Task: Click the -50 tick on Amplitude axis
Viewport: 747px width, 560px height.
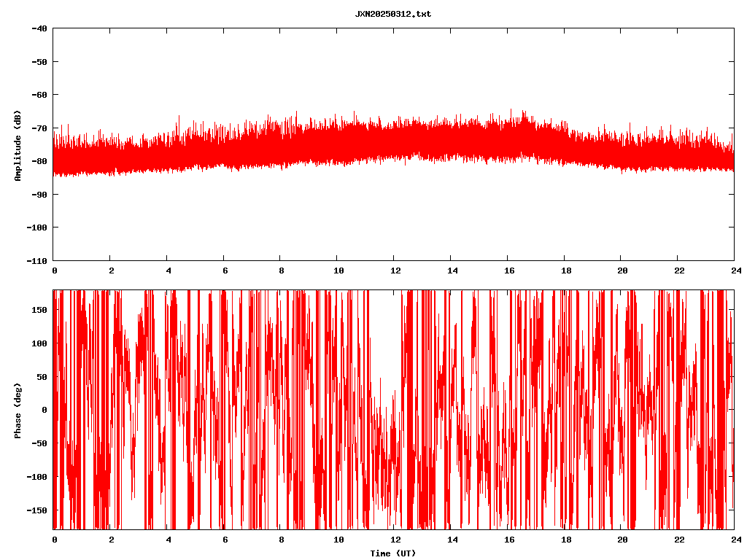Action: [39, 62]
